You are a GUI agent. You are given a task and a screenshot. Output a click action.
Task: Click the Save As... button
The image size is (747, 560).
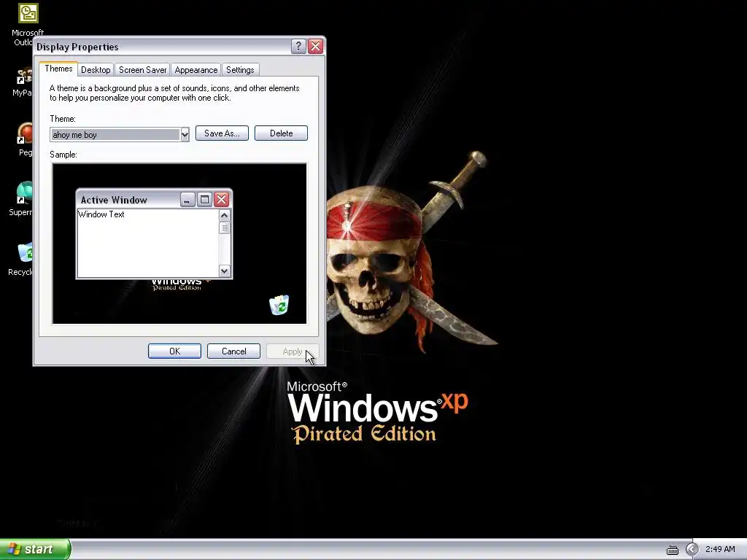222,133
